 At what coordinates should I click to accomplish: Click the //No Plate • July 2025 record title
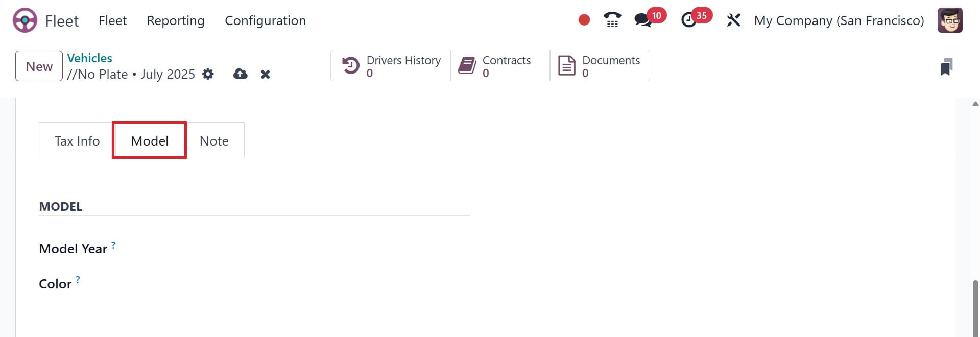tap(131, 74)
